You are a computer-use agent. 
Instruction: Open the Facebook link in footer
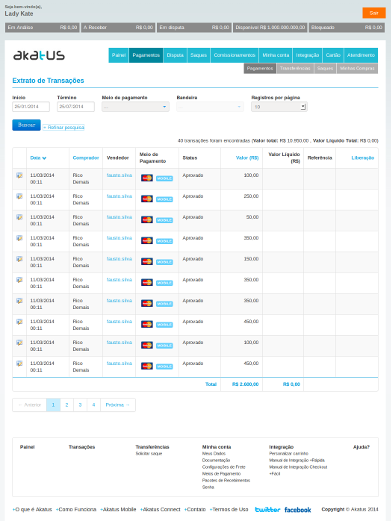coord(298,510)
